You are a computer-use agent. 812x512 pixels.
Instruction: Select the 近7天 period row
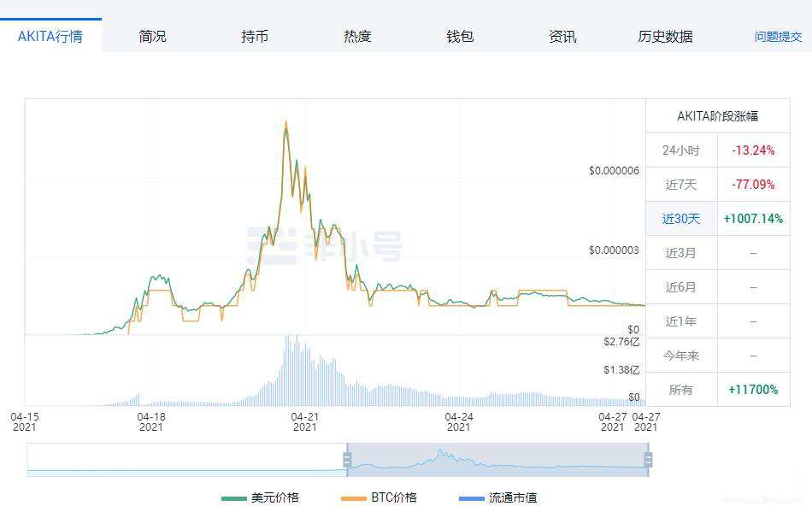(680, 185)
